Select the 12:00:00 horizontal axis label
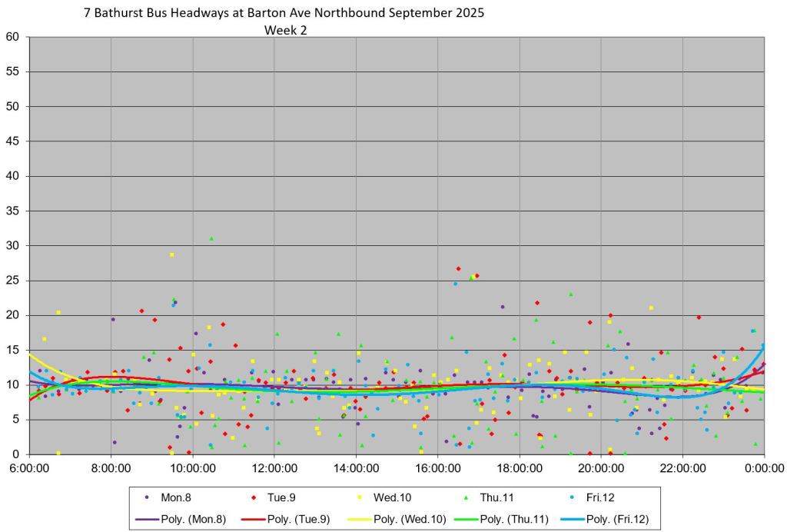The height and width of the screenshot is (532, 787). click(x=274, y=467)
